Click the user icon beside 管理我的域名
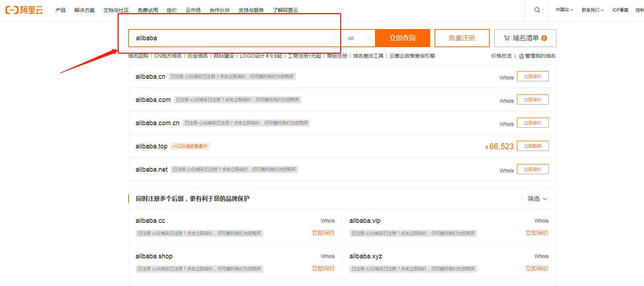 click(522, 56)
